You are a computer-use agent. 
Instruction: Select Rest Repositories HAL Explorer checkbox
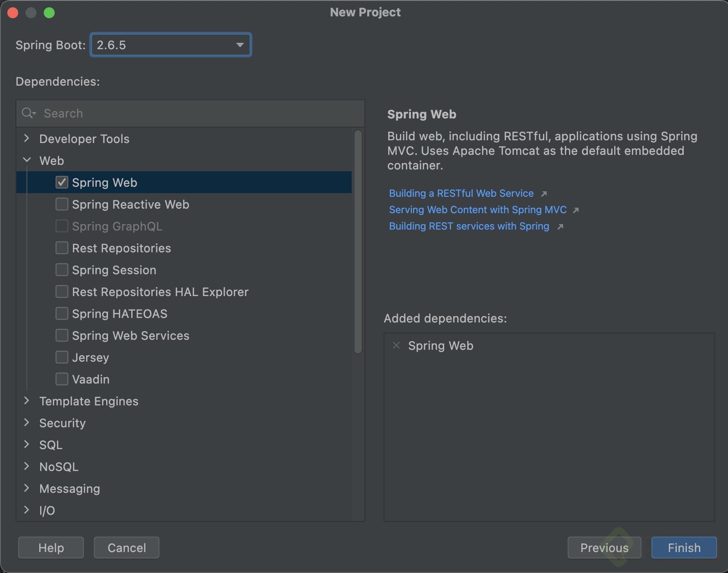pos(62,292)
